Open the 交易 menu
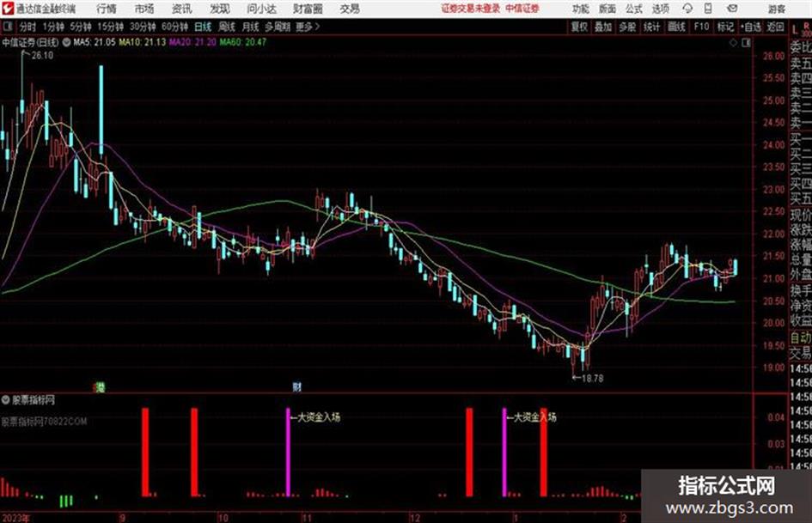The width and height of the screenshot is (812, 523). tap(350, 9)
